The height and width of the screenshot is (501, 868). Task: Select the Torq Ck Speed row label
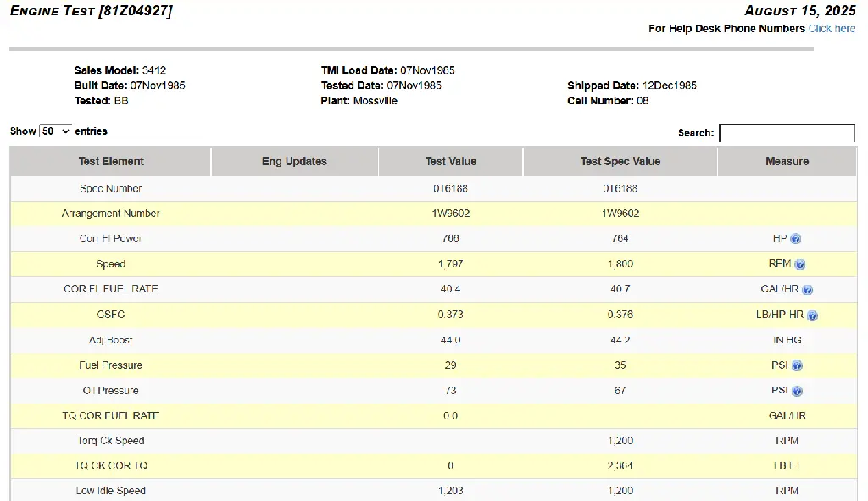(111, 441)
